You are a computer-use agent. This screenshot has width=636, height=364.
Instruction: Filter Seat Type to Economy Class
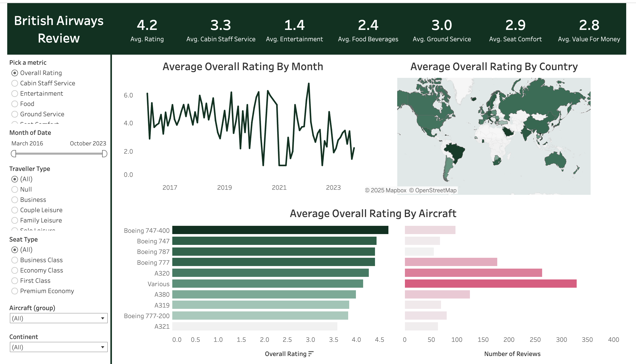pyautogui.click(x=15, y=270)
